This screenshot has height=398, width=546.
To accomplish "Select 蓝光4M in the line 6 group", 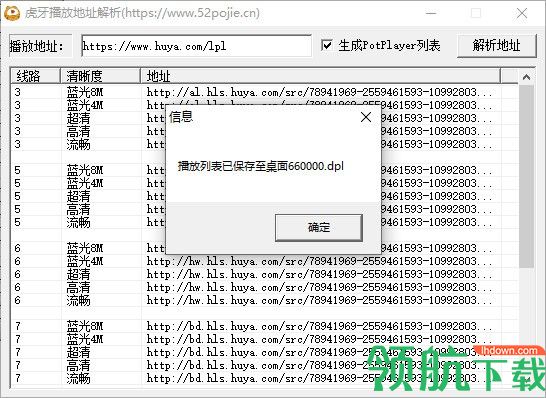I will pos(85,261).
